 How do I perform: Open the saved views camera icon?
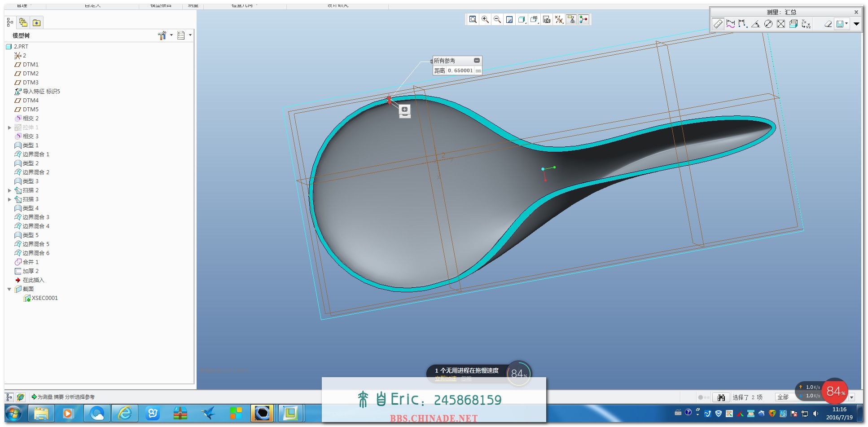pyautogui.click(x=547, y=19)
